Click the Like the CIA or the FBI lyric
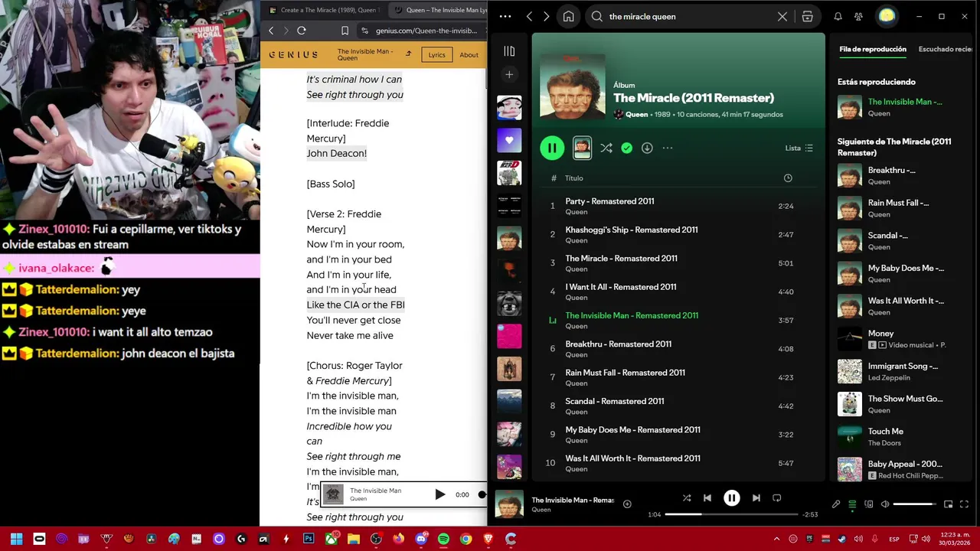This screenshot has width=980, height=551. (355, 305)
